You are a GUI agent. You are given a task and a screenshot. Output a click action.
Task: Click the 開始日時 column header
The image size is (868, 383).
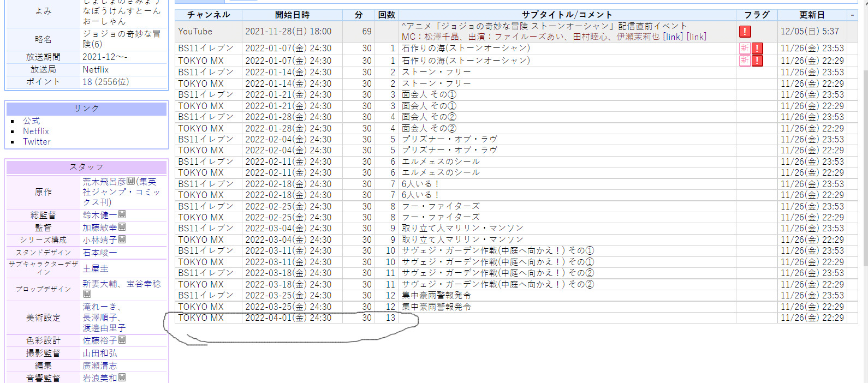click(x=292, y=15)
